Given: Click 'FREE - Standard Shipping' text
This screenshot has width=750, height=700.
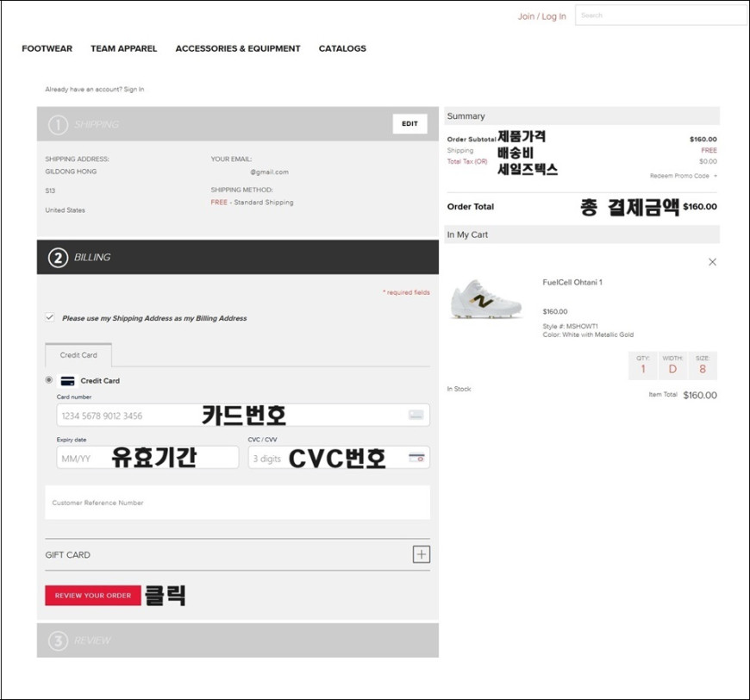Looking at the screenshot, I should click(252, 203).
